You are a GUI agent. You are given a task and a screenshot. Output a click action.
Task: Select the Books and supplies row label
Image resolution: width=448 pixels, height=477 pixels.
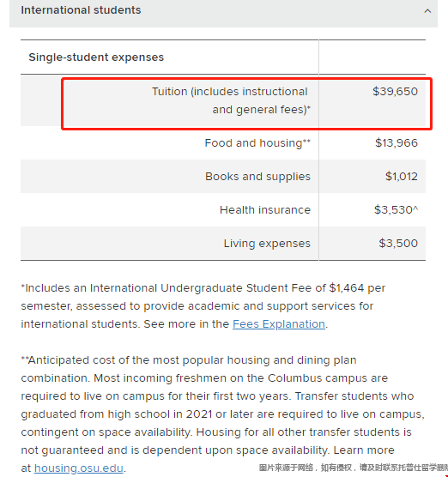[257, 177]
